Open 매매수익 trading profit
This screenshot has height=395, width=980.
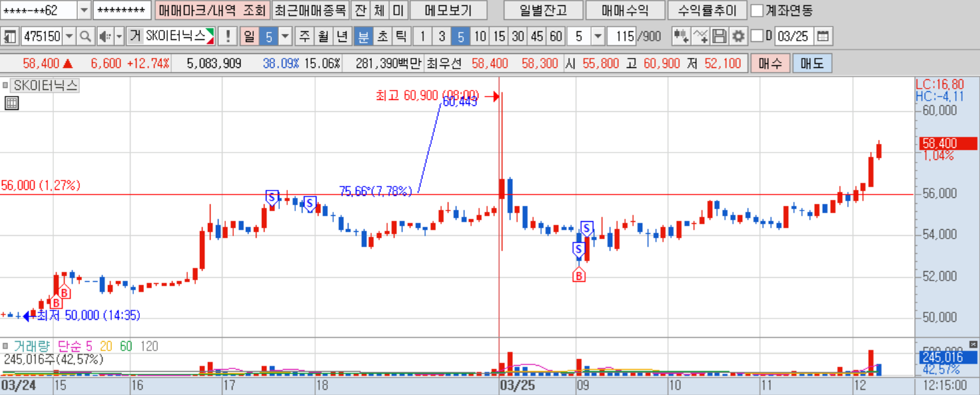[625, 11]
